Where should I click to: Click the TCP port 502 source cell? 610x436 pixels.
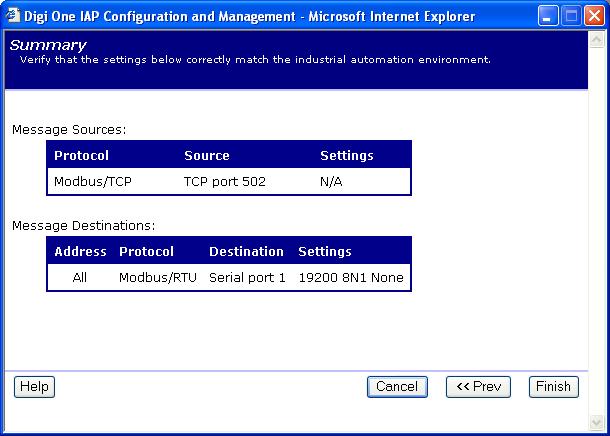tap(224, 182)
